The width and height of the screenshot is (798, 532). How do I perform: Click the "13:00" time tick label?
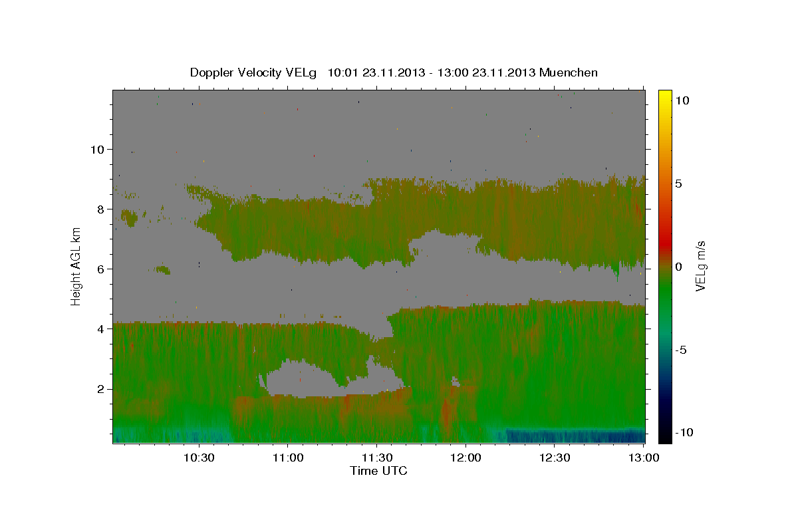[x=644, y=458]
